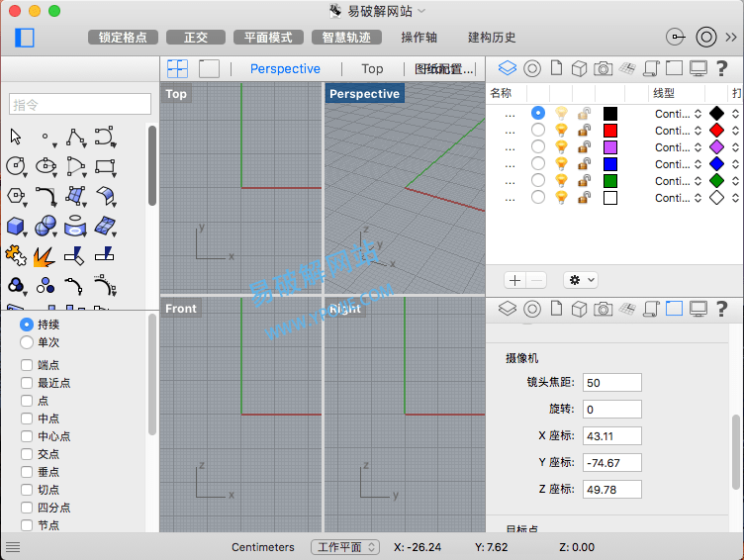Select the control point curve tool

(105, 137)
